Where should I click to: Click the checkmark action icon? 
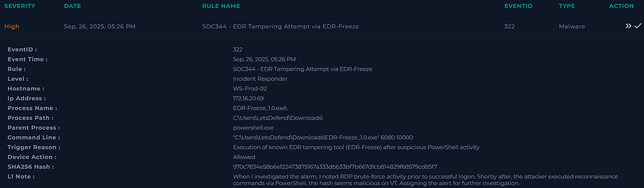coord(638,26)
